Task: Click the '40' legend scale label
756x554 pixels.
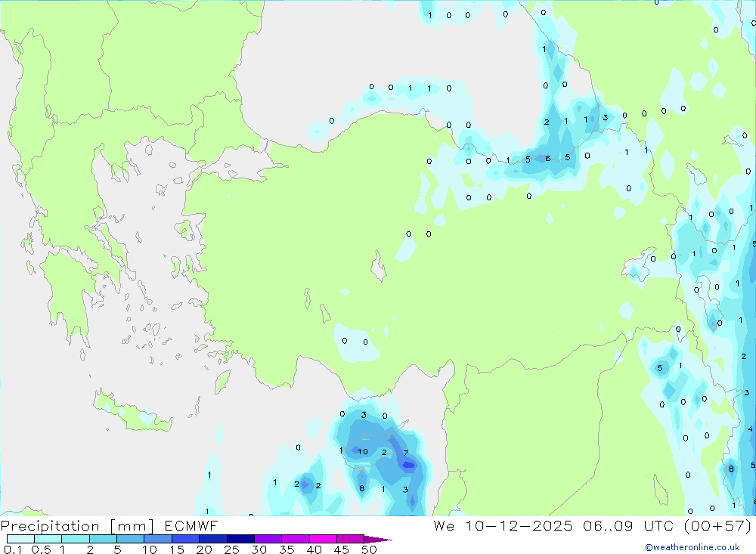Action: (314, 549)
